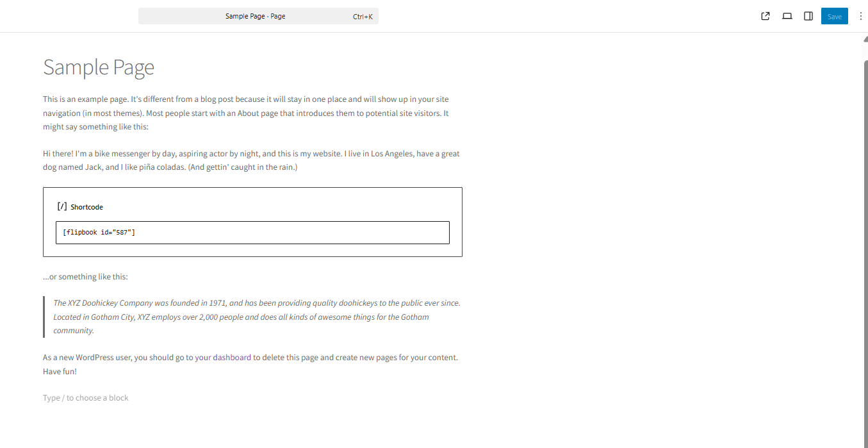Follow the "your dashboard" link
This screenshot has width=868, height=448.
pyautogui.click(x=223, y=358)
